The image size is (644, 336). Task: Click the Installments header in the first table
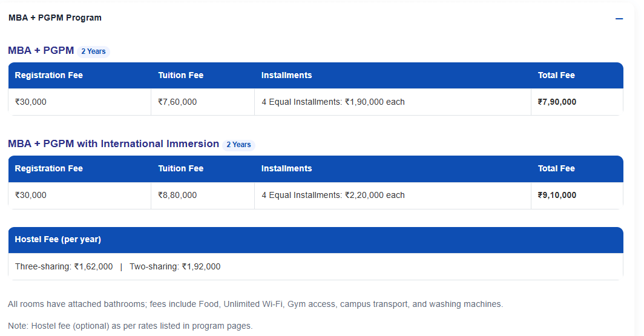287,76
